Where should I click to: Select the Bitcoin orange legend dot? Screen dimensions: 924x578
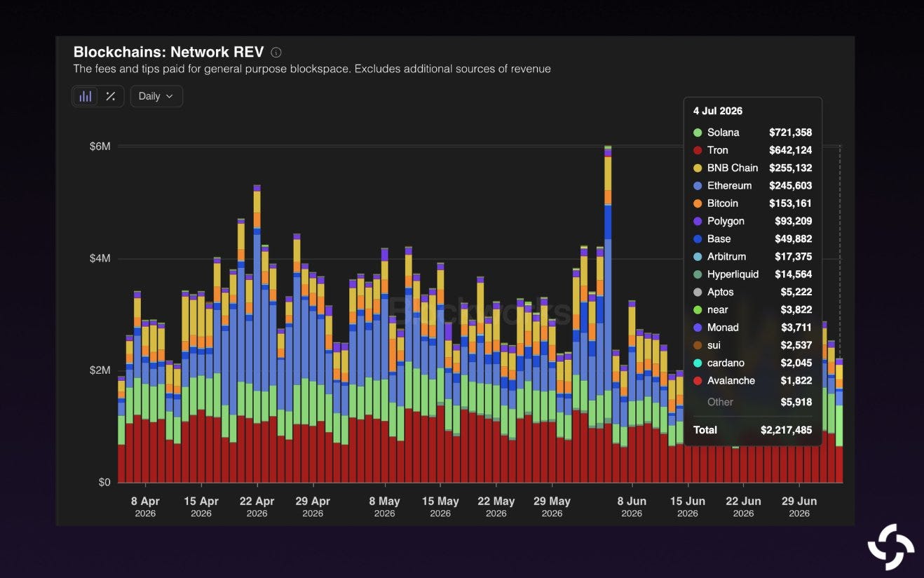click(698, 203)
